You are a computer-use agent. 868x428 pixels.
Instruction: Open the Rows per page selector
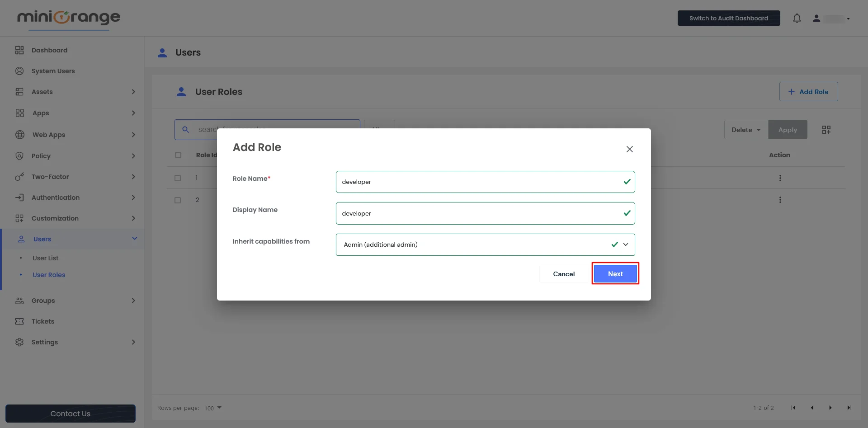pos(212,408)
